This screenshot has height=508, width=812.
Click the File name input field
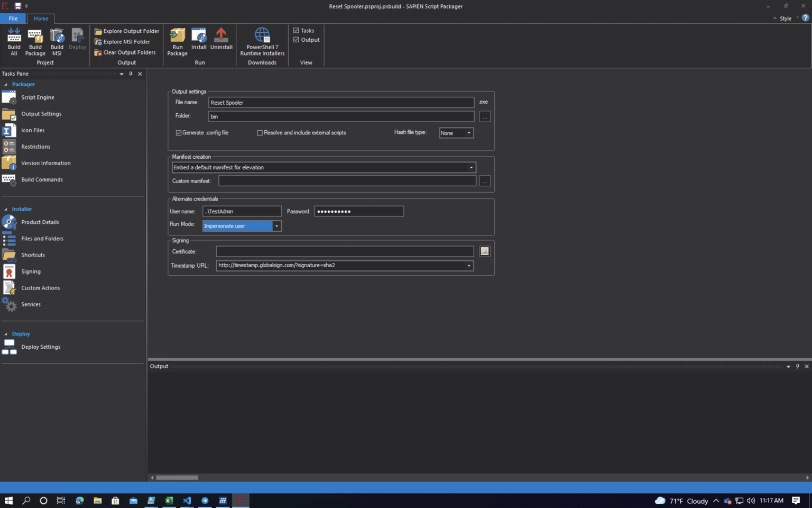point(341,103)
